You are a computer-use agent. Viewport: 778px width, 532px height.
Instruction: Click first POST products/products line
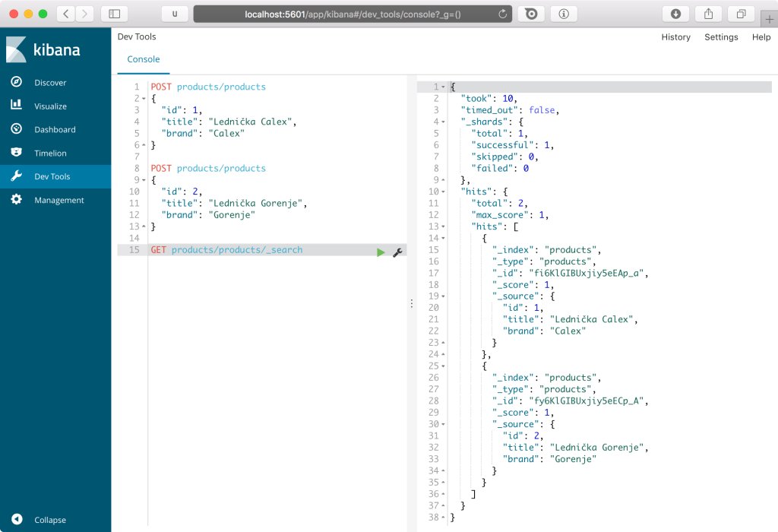[x=208, y=87]
